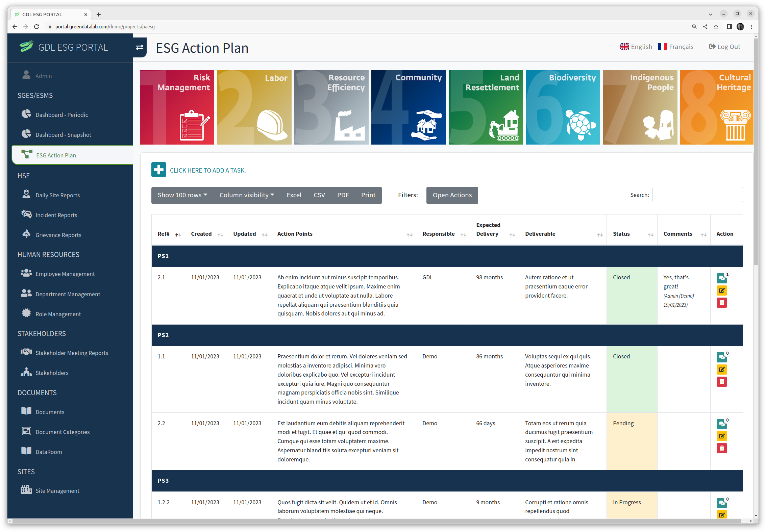Click the Grievance Reports sidebar icon
Viewport: 766px width, 532px height.
26,234
